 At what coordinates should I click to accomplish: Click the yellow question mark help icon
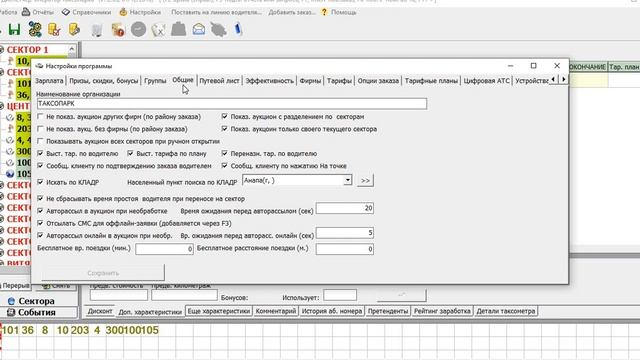[324, 12]
